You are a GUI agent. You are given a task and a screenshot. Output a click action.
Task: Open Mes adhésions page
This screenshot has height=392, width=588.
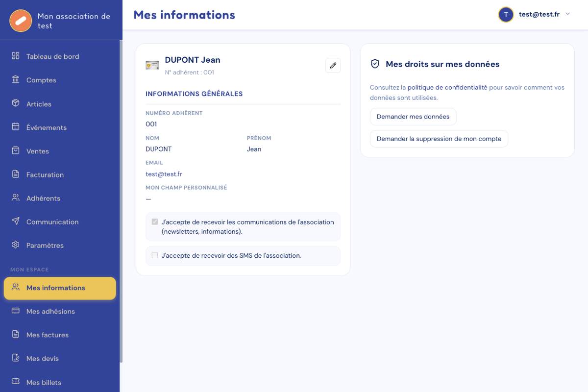[x=60, y=311]
